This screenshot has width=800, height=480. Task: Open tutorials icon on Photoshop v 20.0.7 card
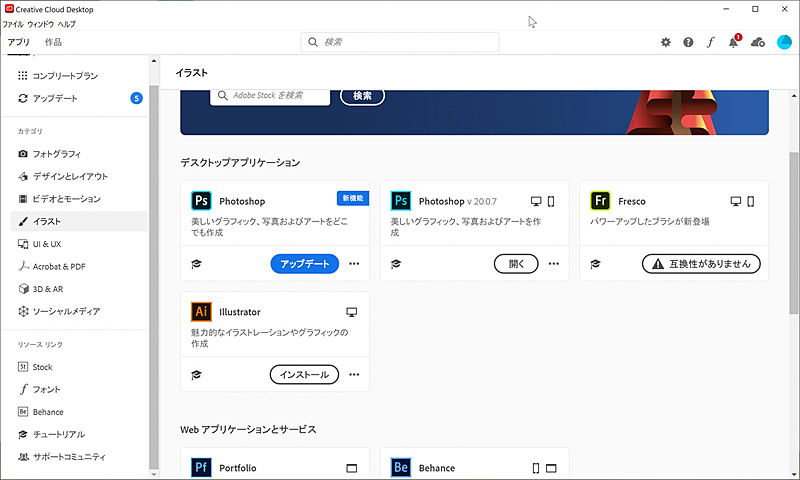click(x=396, y=264)
